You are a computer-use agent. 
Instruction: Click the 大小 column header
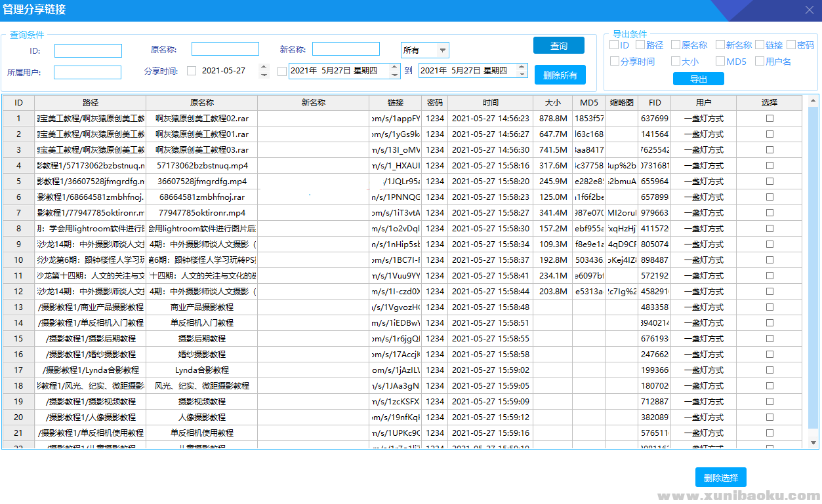(x=552, y=103)
